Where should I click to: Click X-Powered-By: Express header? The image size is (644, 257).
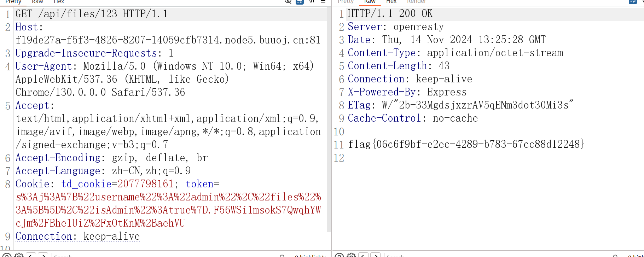coord(407,92)
